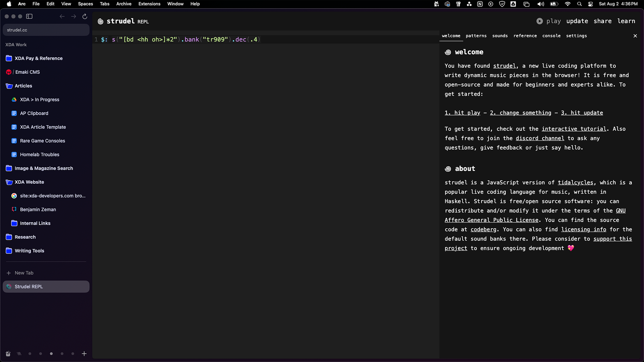Screen dimensions: 644x362
Task: Click the strudel.cc URL bar
Action: coord(46,30)
